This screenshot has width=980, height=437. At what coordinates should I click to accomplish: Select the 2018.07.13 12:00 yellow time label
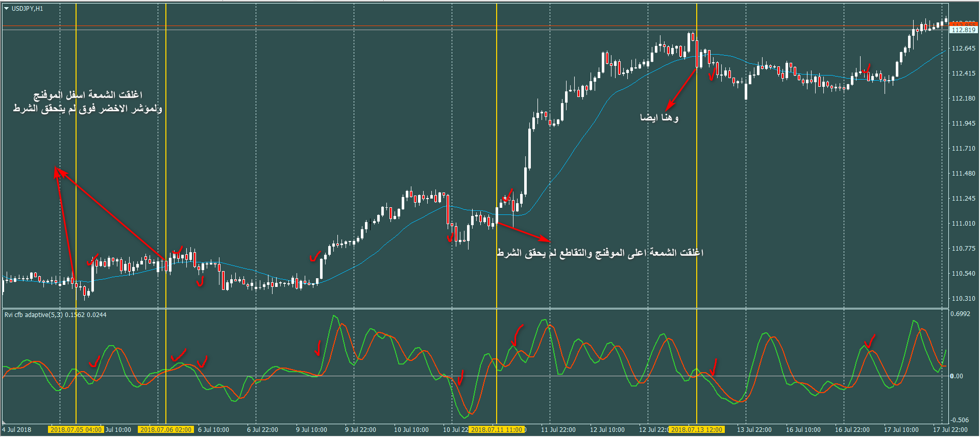pyautogui.click(x=696, y=430)
